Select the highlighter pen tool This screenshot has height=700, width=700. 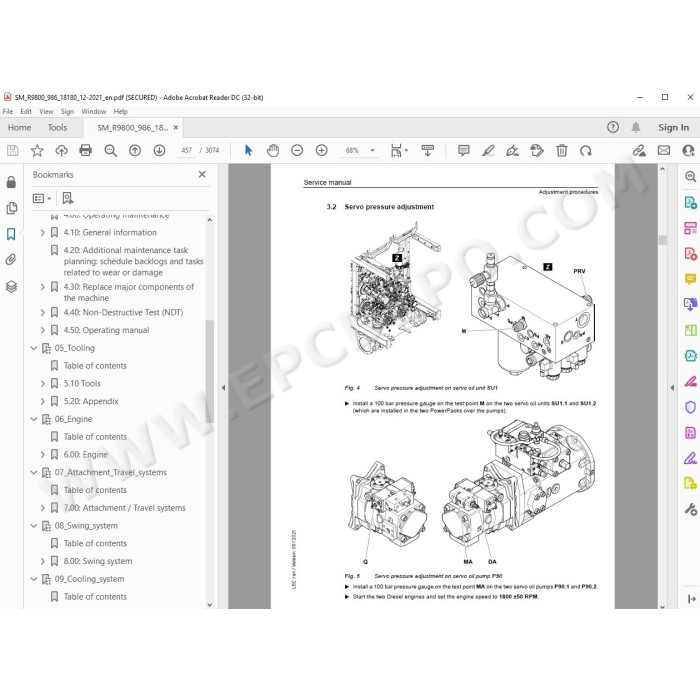pos(488,150)
